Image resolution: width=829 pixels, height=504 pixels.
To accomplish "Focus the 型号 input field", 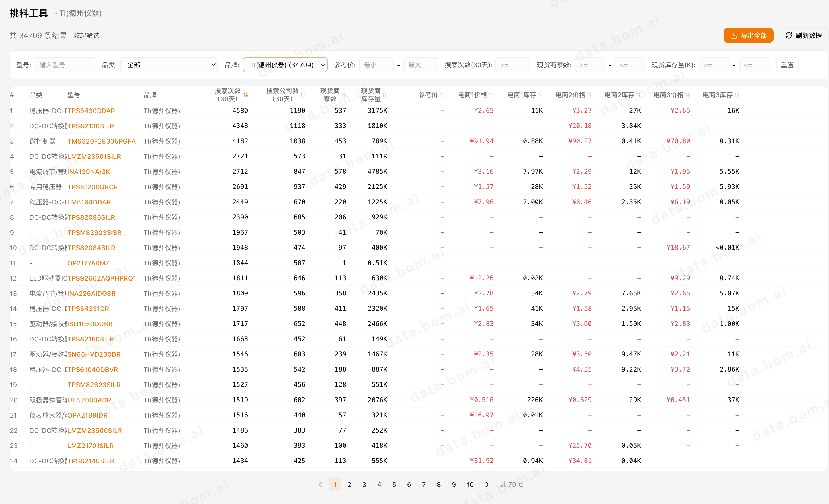I will 65,65.
